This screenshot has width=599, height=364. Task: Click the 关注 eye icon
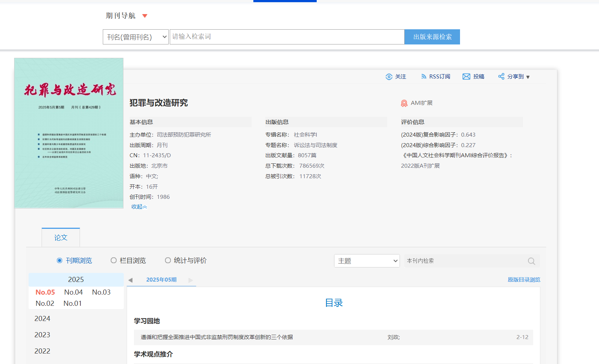(389, 77)
